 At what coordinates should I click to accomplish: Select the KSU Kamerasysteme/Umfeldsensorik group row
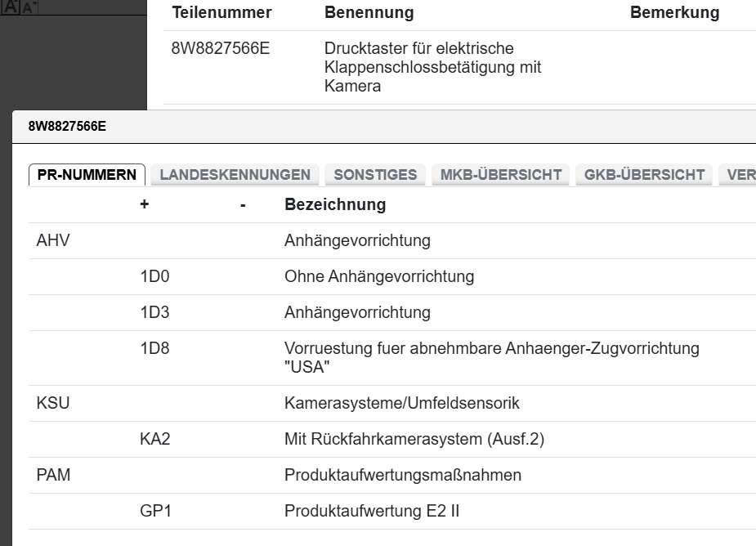tap(401, 403)
